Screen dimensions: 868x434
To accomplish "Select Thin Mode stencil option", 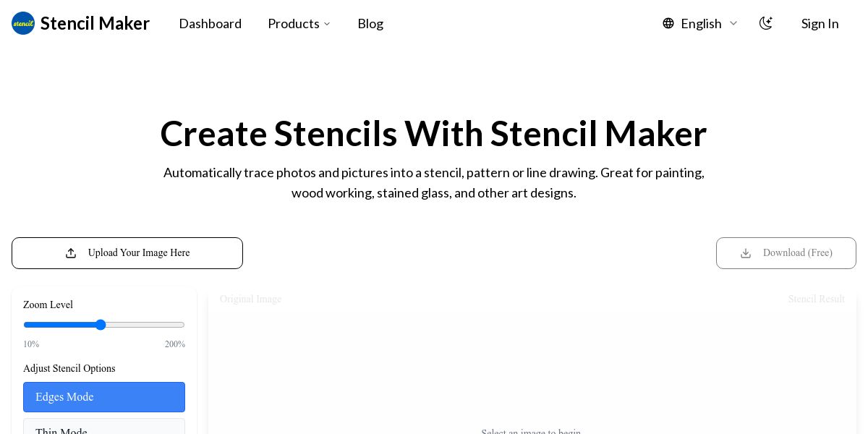I will click(x=104, y=427).
